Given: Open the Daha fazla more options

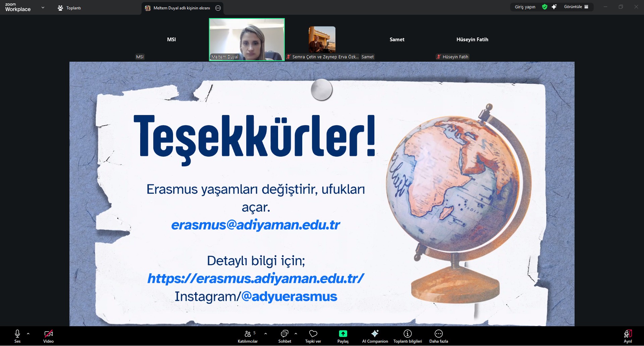Looking at the screenshot, I should [x=438, y=336].
